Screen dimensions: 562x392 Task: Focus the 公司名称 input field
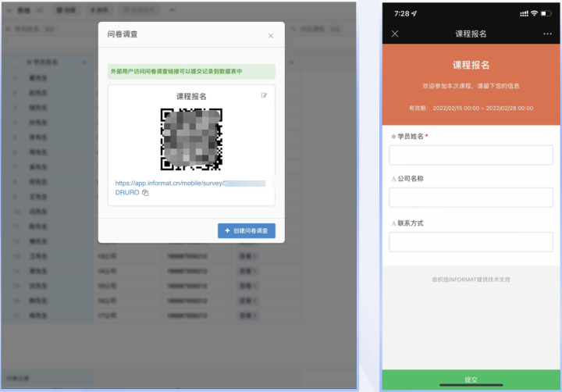(x=471, y=198)
